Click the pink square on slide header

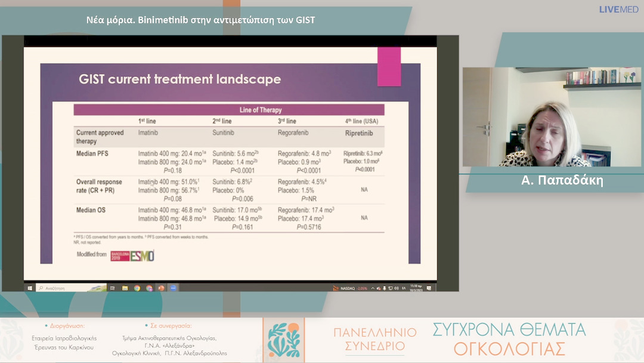[x=389, y=66]
